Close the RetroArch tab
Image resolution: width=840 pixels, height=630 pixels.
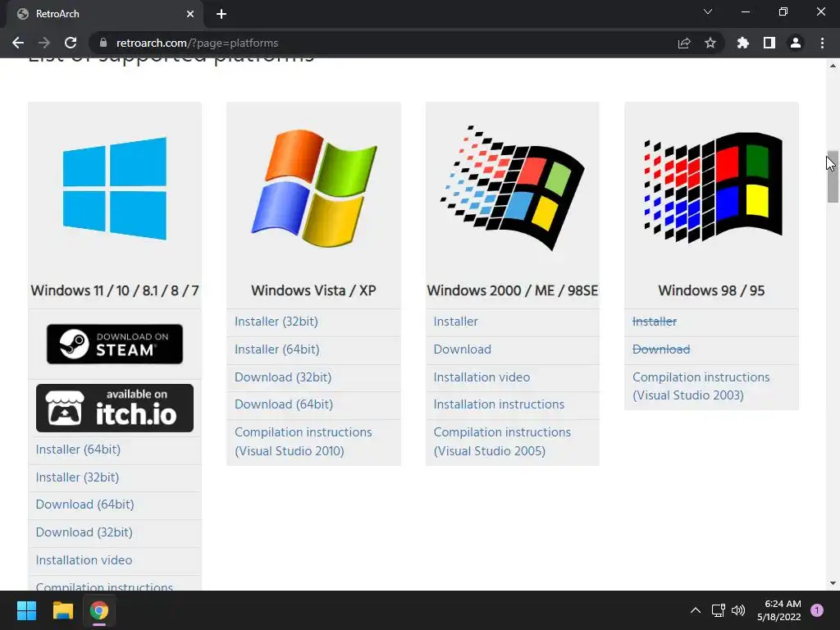click(x=190, y=14)
